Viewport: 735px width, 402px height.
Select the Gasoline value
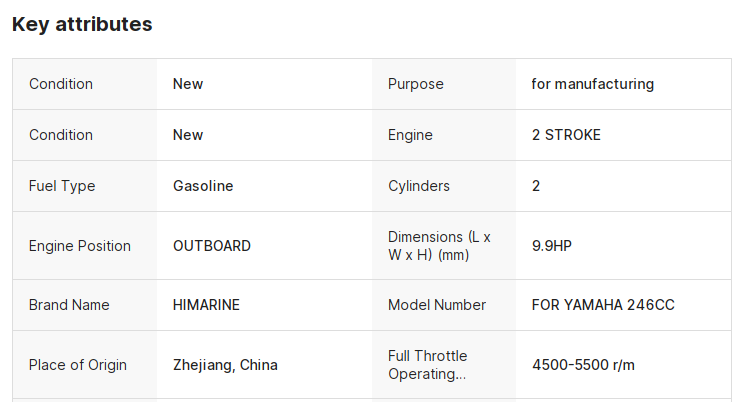[x=203, y=186]
